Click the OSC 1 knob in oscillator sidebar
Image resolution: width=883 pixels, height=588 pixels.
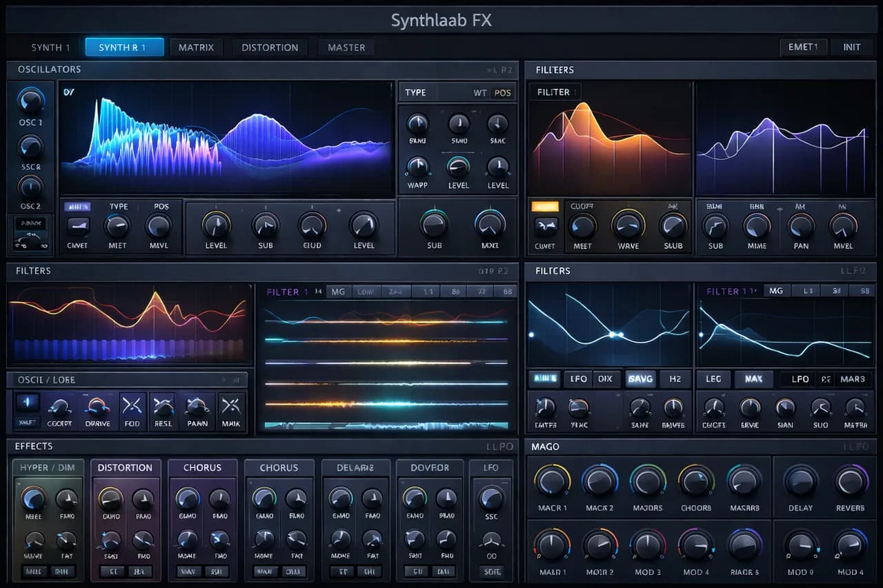(30, 101)
